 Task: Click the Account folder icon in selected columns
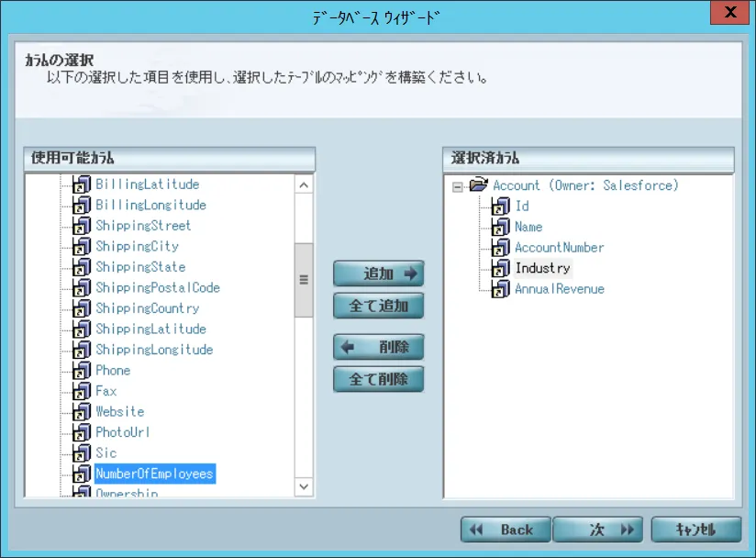point(479,185)
